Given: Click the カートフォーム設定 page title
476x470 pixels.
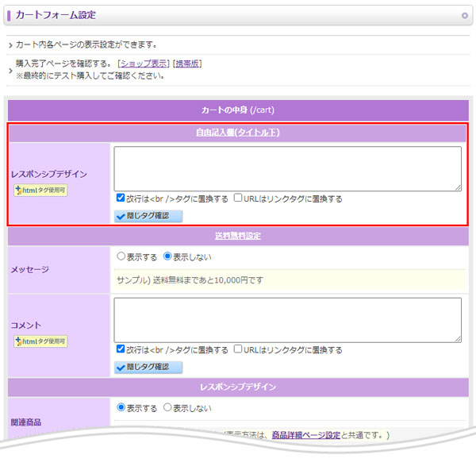Looking at the screenshot, I should (x=56, y=15).
